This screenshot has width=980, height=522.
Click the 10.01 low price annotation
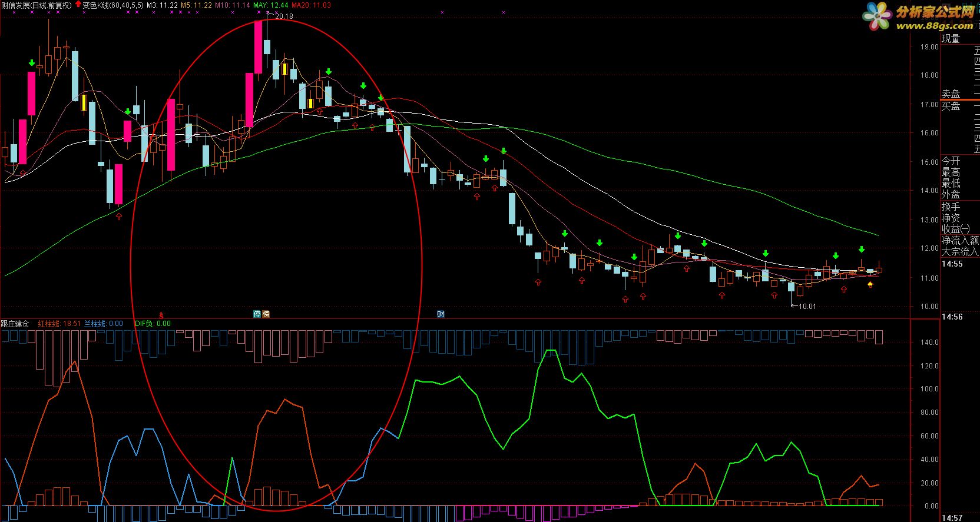[807, 306]
